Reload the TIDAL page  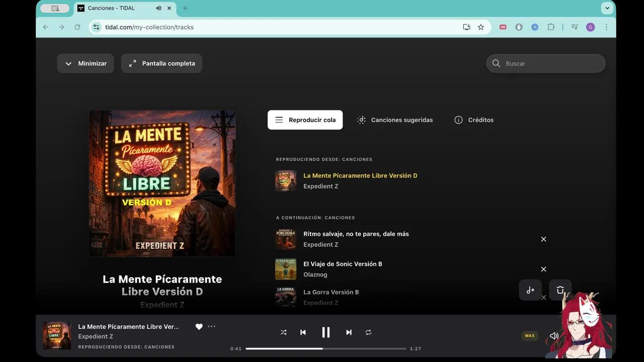click(77, 27)
